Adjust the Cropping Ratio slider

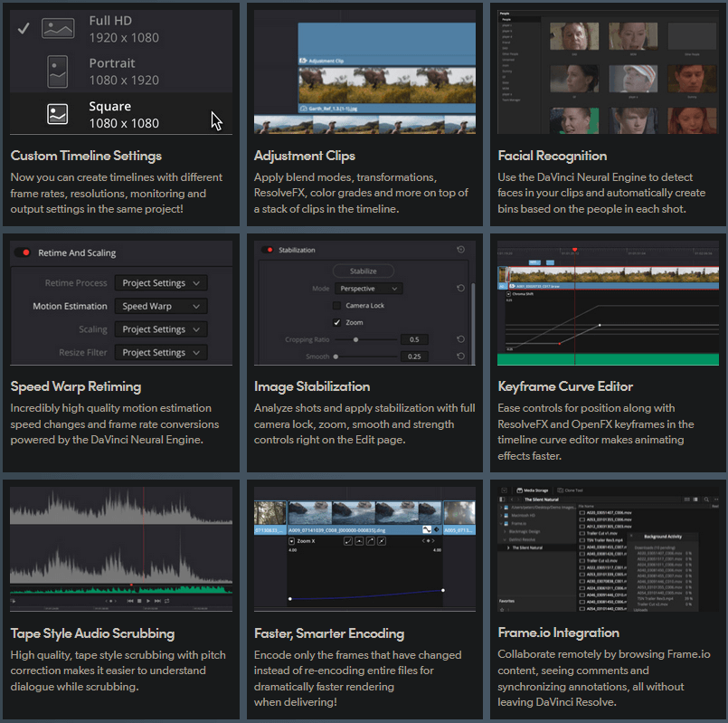pyautogui.click(x=355, y=339)
